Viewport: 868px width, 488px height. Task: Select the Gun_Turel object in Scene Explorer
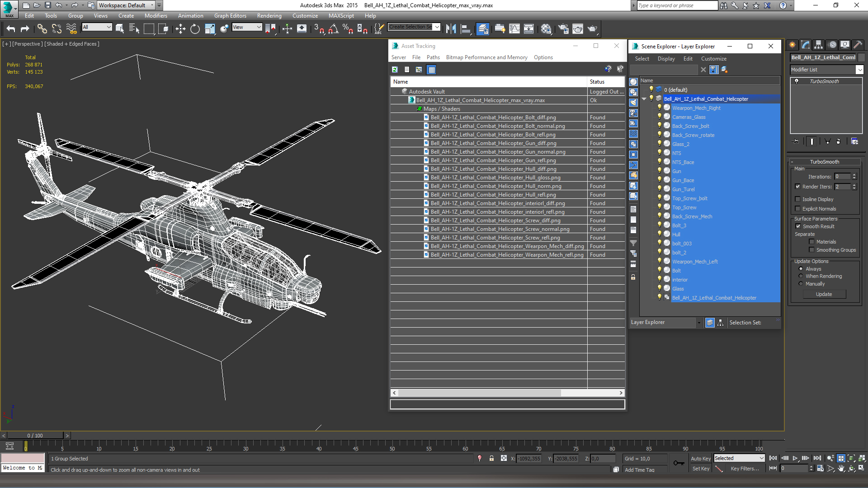pyautogui.click(x=683, y=189)
